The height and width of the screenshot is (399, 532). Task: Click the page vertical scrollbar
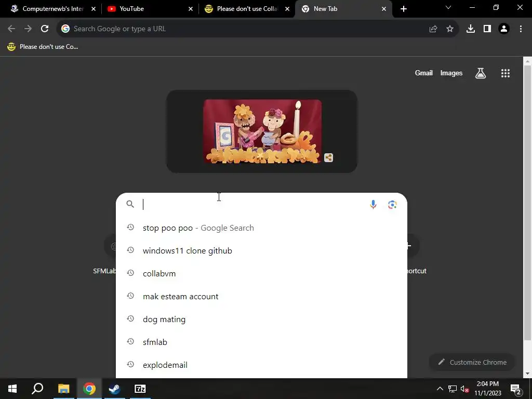pyautogui.click(x=527, y=203)
